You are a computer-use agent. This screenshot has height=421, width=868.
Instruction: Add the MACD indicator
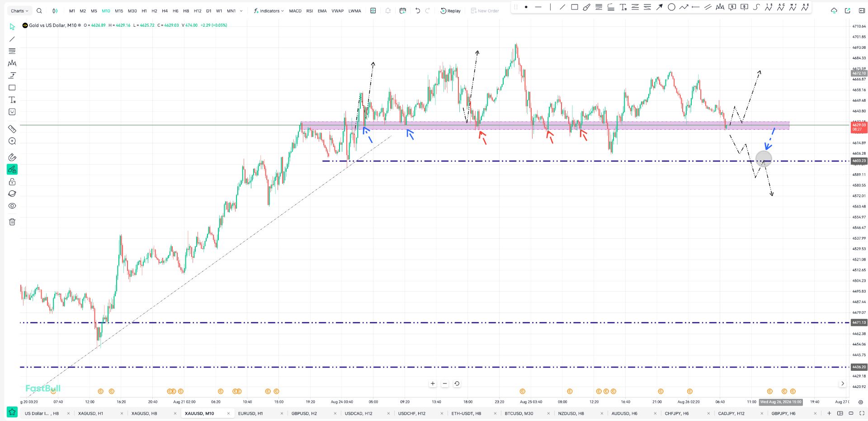[295, 11]
